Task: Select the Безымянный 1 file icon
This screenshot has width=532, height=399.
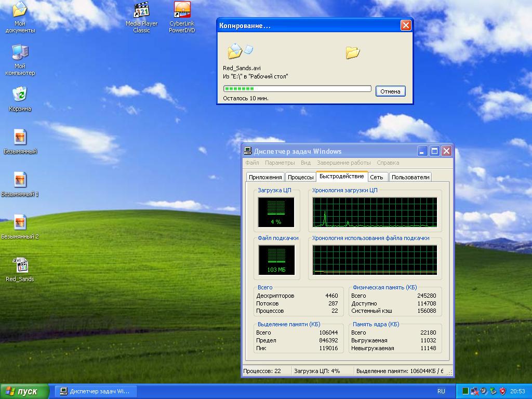Action: pyautogui.click(x=20, y=184)
